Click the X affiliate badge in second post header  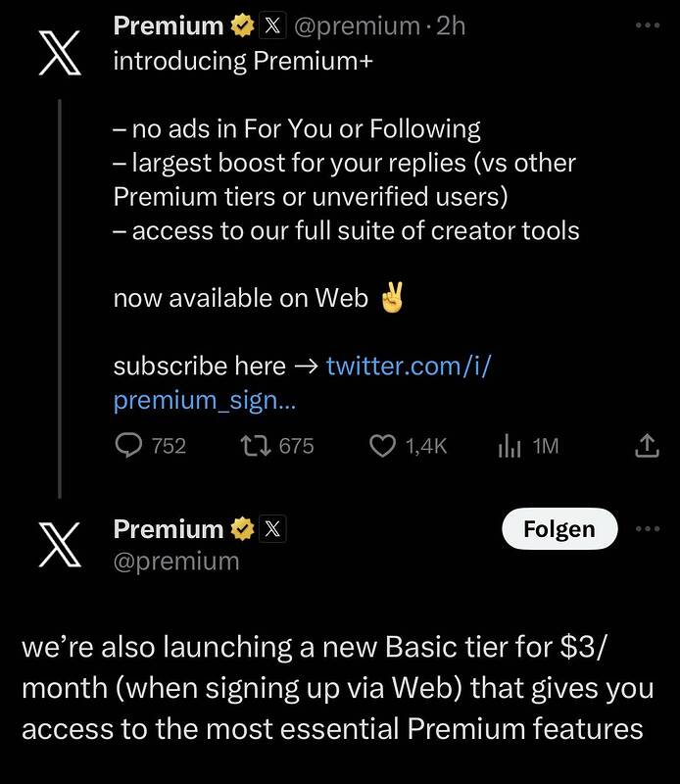(x=272, y=529)
